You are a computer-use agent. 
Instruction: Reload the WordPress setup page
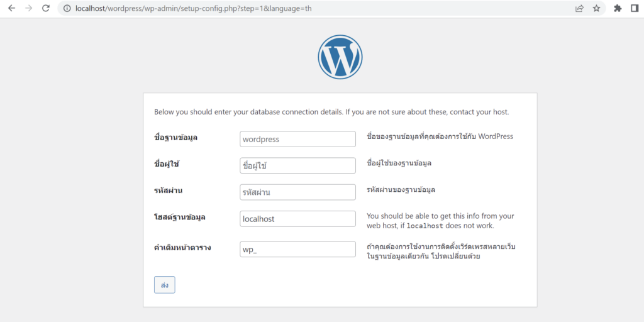[45, 8]
